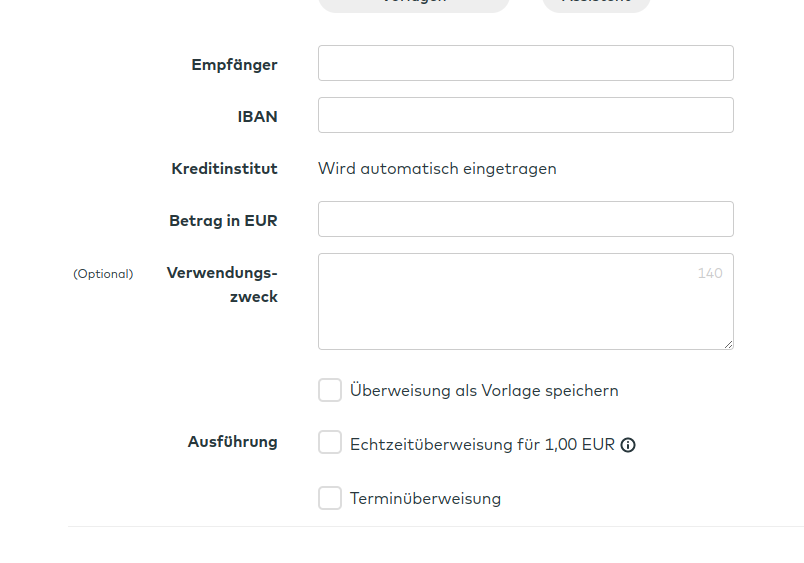The width and height of the screenshot is (804, 563).
Task: Click into the Empfänger input field
Action: tap(525, 63)
